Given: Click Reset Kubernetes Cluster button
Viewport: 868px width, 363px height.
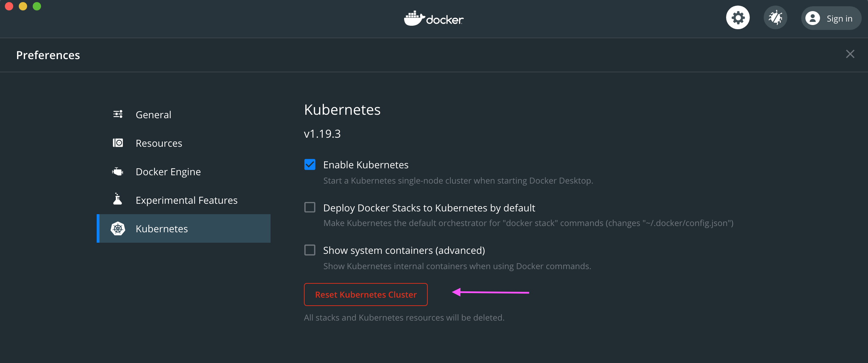Looking at the screenshot, I should click(365, 295).
